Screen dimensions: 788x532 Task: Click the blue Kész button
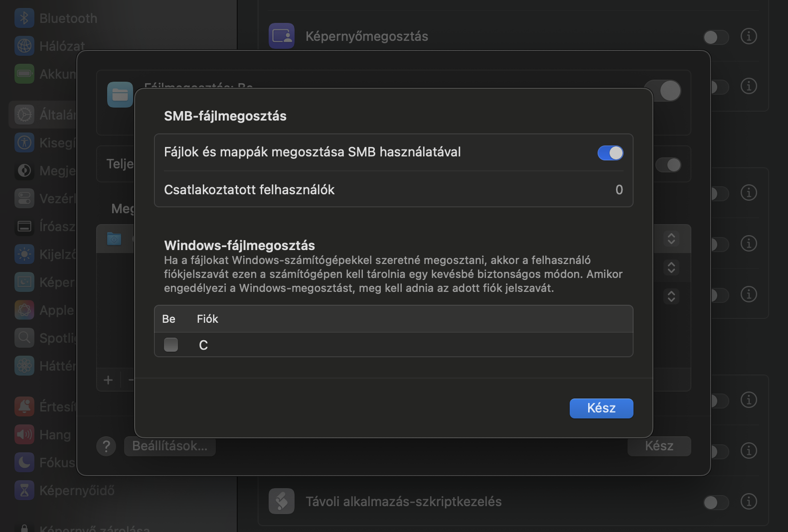(601, 408)
